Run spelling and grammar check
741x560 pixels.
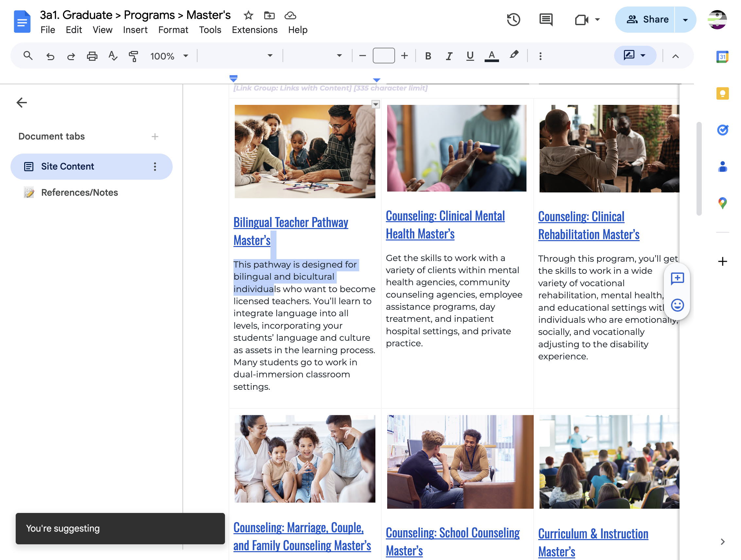(x=113, y=56)
